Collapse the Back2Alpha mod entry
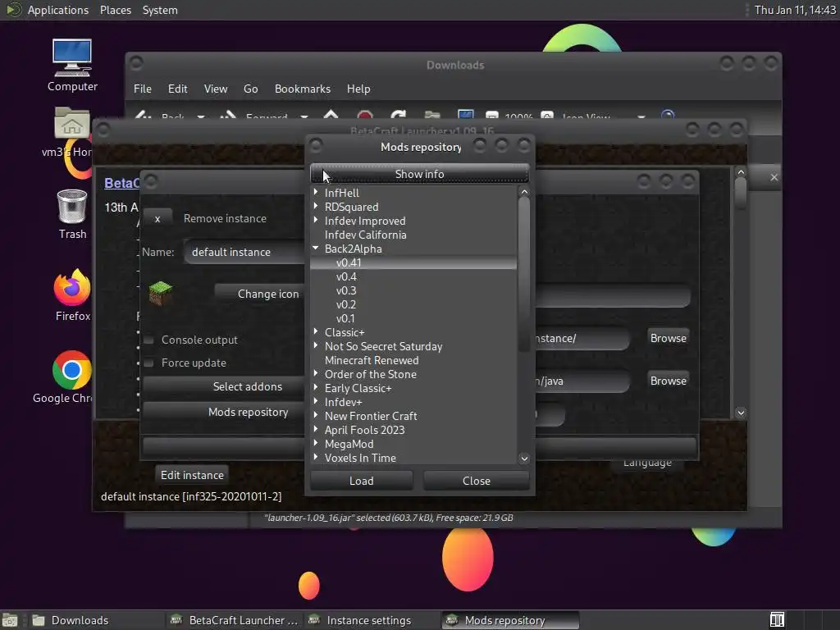The width and height of the screenshot is (840, 630). tap(316, 248)
